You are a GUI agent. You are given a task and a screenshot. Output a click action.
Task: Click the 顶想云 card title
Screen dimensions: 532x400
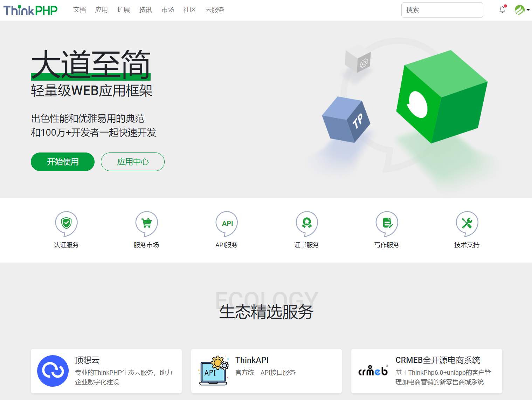(87, 360)
